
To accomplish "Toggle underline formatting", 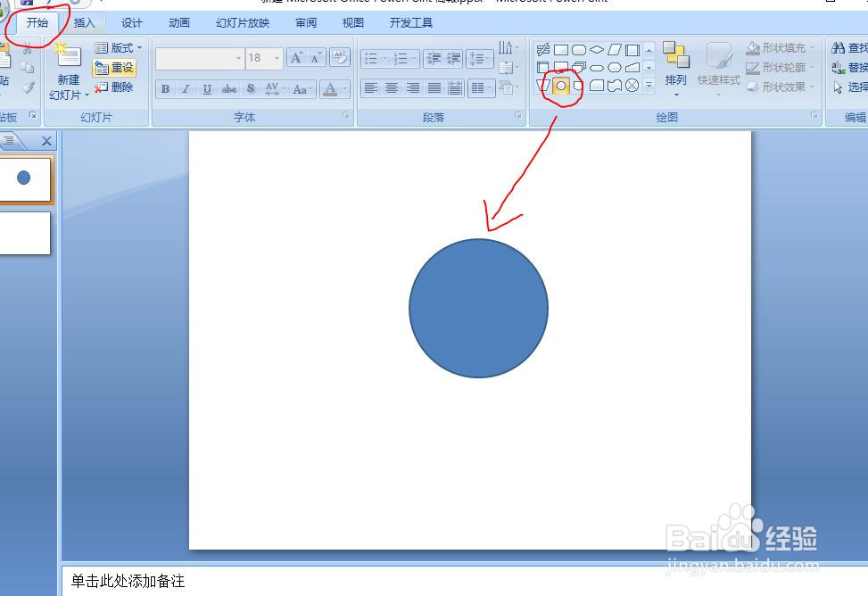I will [x=207, y=88].
